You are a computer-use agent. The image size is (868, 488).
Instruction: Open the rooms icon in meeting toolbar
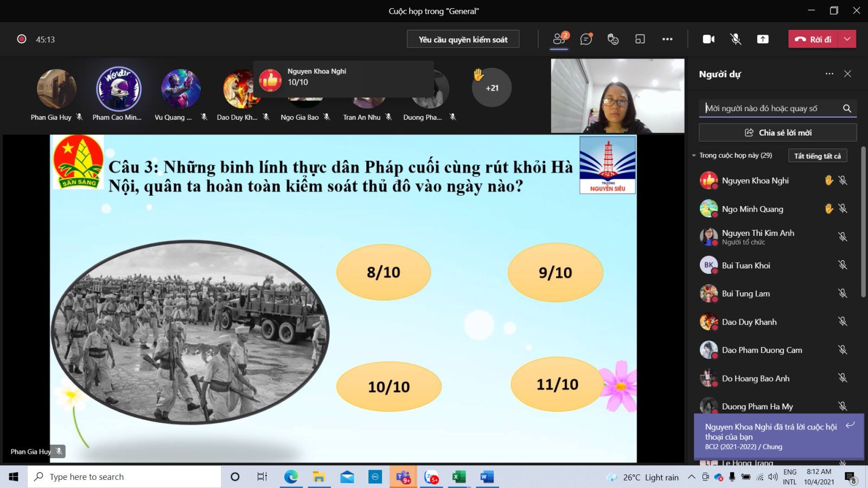pos(640,39)
